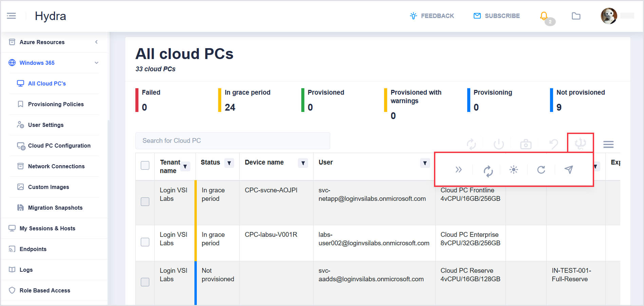Click the folder icon in the header

576,16
